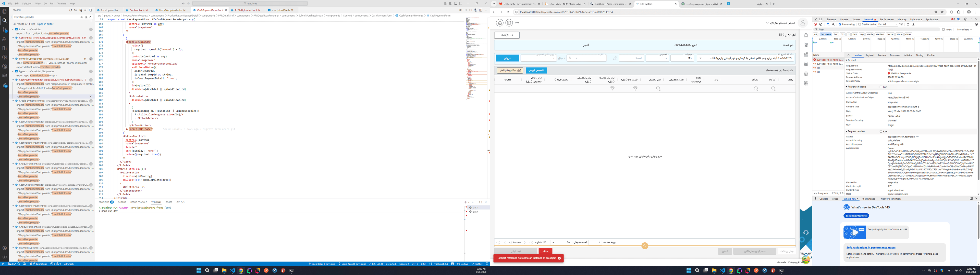
Task: Open DevTools settings gear
Action: coord(965,19)
